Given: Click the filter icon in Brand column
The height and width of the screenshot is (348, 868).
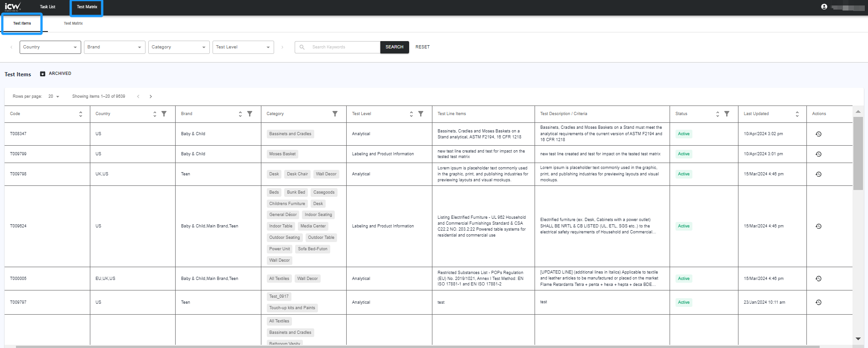Looking at the screenshot, I should coord(249,114).
